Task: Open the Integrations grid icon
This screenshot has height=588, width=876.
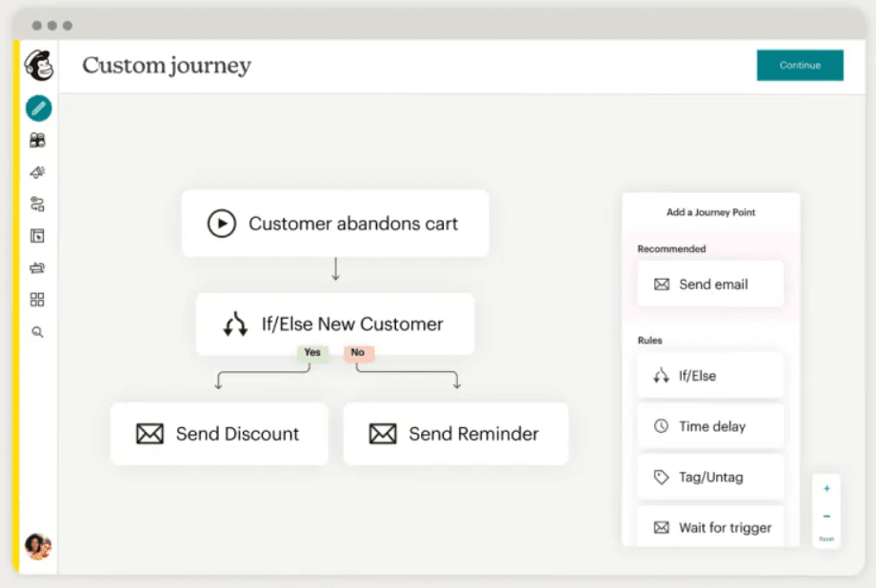Action: 38,299
